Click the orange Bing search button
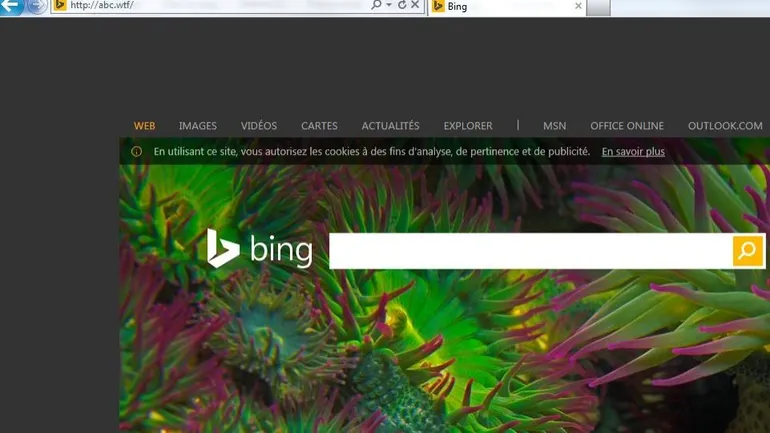Screen dimensions: 770x433 click(747, 251)
